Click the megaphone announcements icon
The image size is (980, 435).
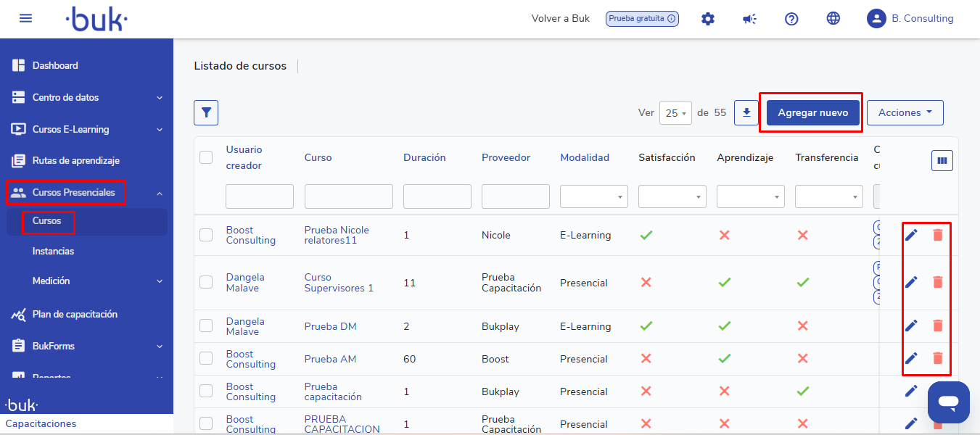coord(749,19)
